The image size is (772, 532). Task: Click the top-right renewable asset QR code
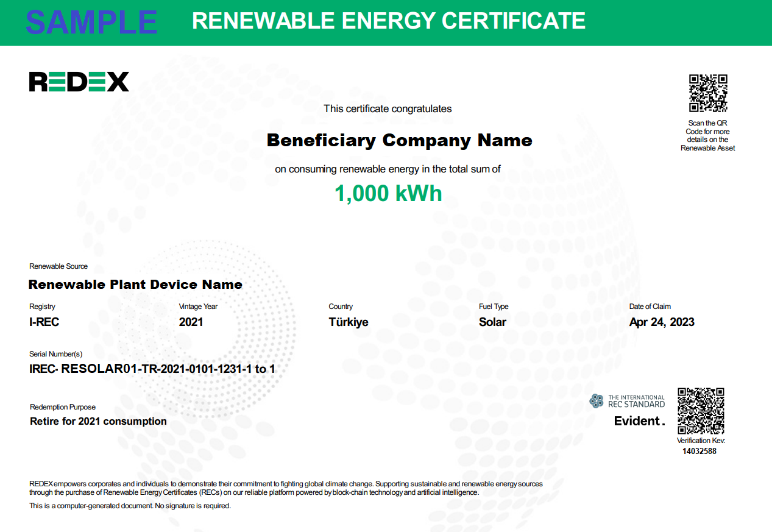point(708,93)
